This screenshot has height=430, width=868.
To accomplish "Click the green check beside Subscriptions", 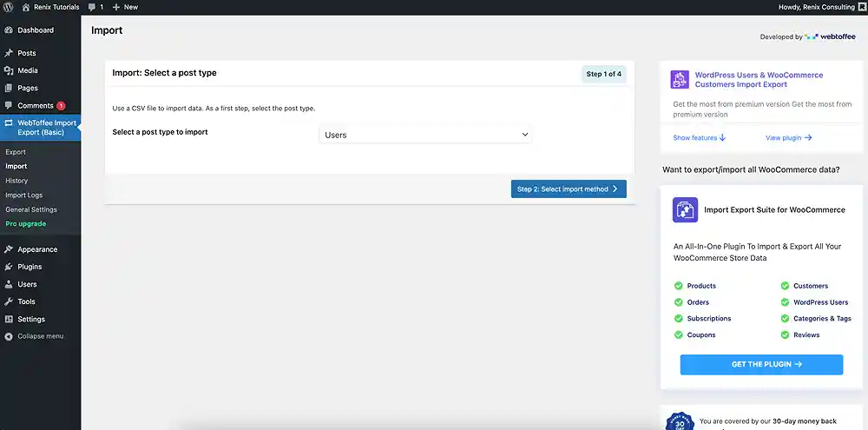I will tap(678, 319).
